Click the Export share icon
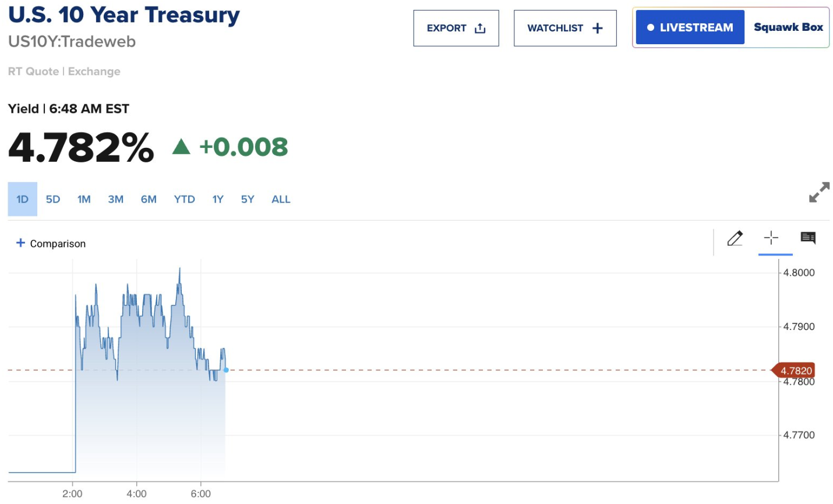833x504 pixels. pyautogui.click(x=480, y=29)
